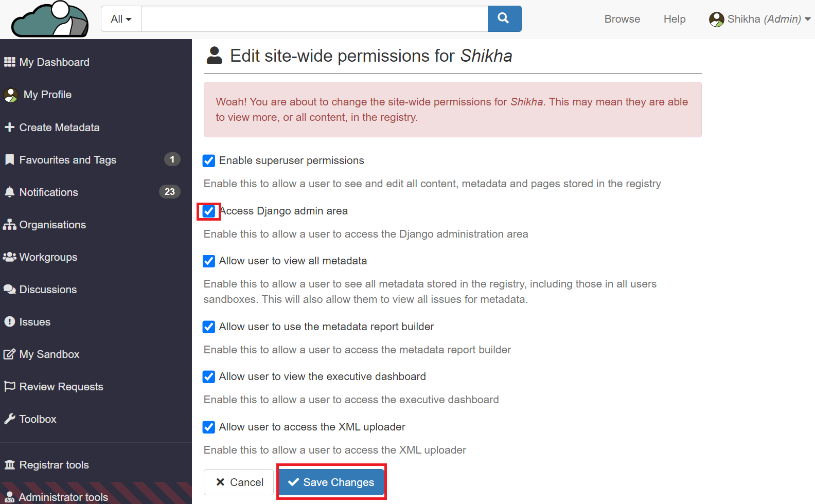The width and height of the screenshot is (815, 504).
Task: Click the Cancel button
Action: pyautogui.click(x=239, y=482)
